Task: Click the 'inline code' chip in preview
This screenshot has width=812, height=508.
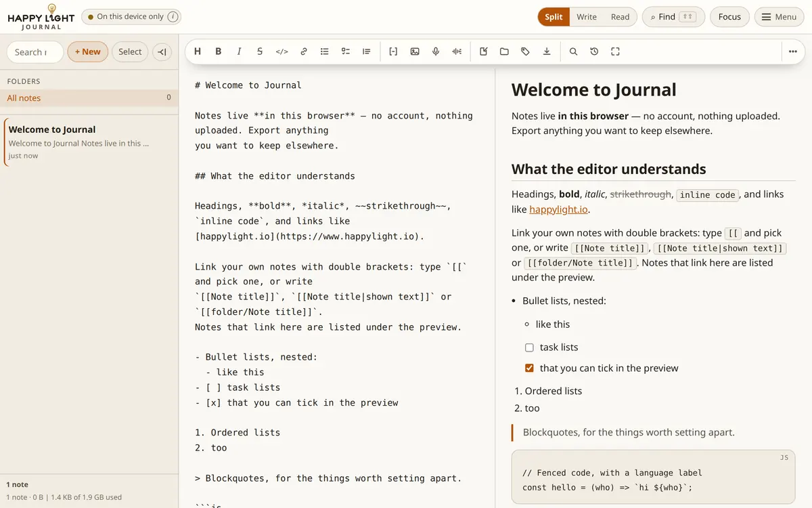Action: coord(707,195)
